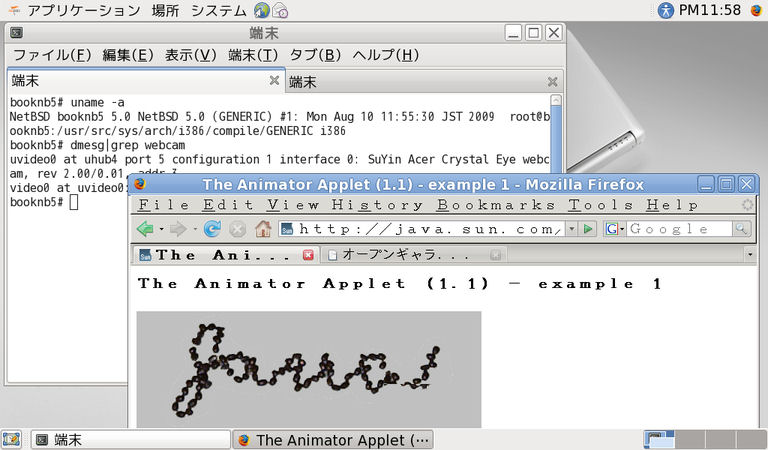Open terminal タブ(B) menu

coord(315,55)
